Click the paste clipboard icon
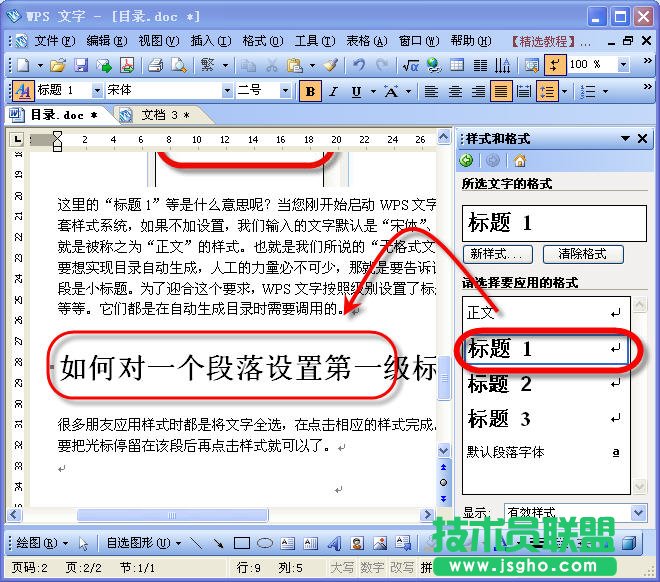 pyautogui.click(x=295, y=65)
